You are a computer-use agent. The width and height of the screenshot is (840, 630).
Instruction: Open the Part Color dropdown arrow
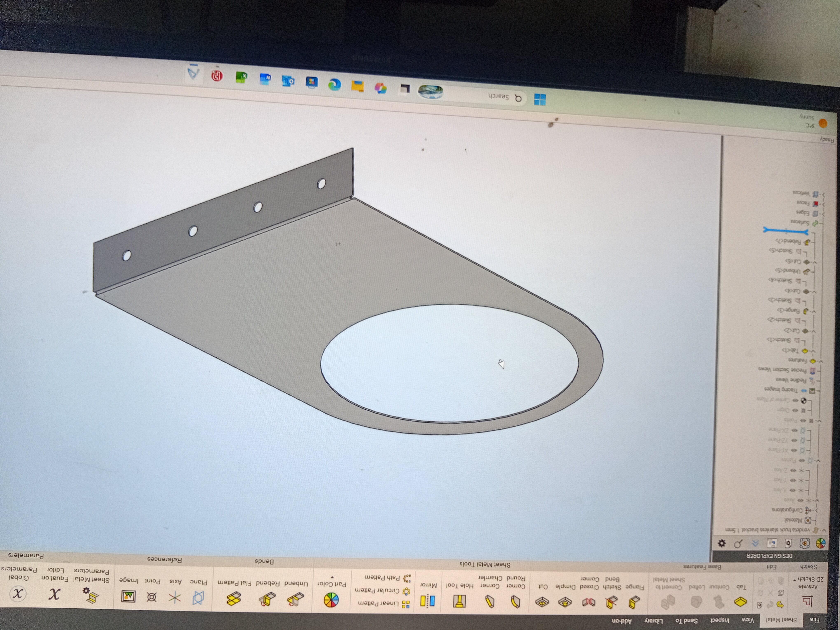pos(332,577)
